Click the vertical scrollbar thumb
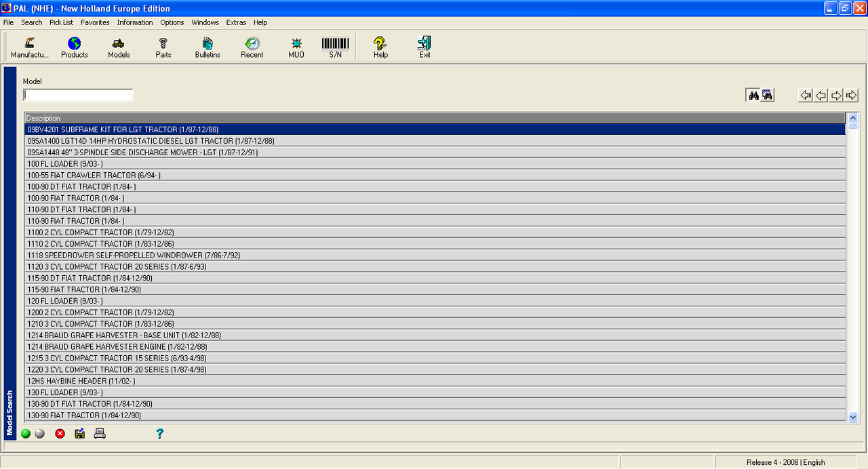Viewport: 868px width, 469px height. click(x=853, y=126)
